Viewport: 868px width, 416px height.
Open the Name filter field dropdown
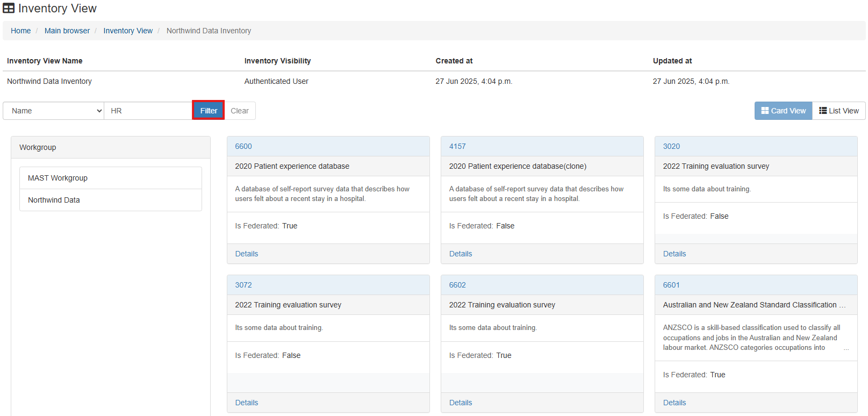point(53,111)
